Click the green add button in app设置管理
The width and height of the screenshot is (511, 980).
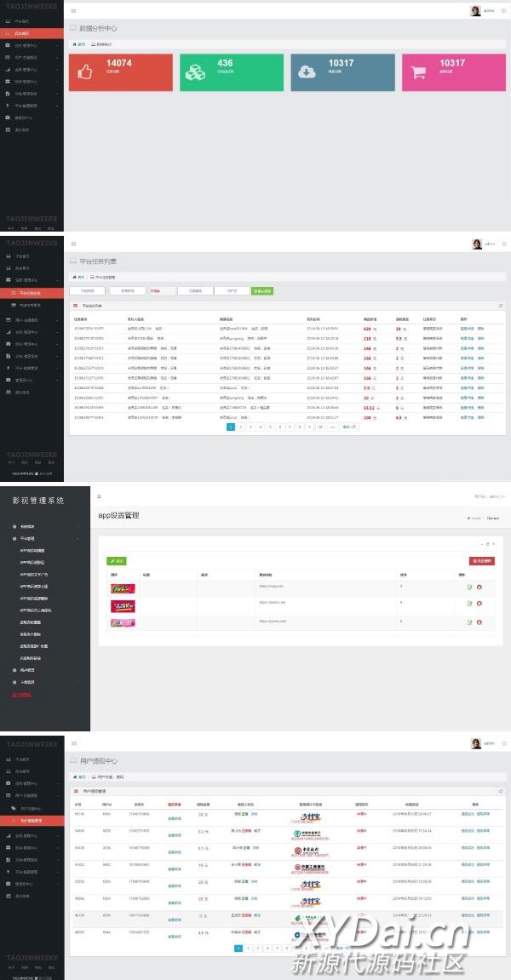117,561
